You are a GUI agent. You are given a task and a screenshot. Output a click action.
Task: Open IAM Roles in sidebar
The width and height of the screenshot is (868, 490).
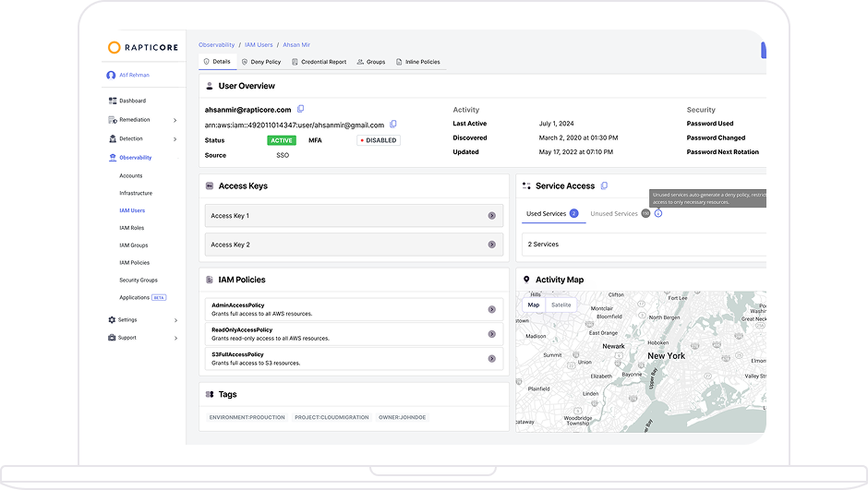point(131,228)
